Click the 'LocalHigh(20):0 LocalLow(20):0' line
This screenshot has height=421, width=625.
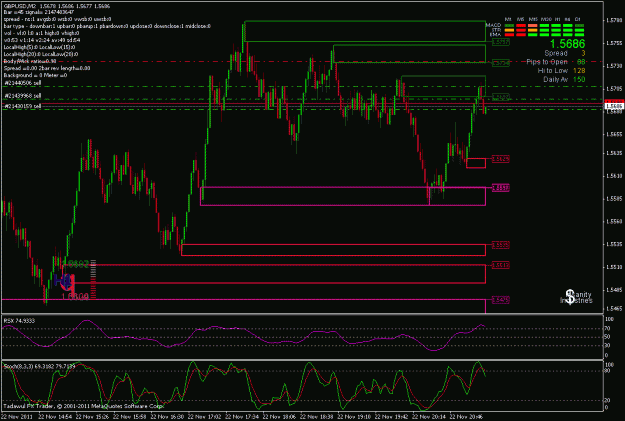41,54
